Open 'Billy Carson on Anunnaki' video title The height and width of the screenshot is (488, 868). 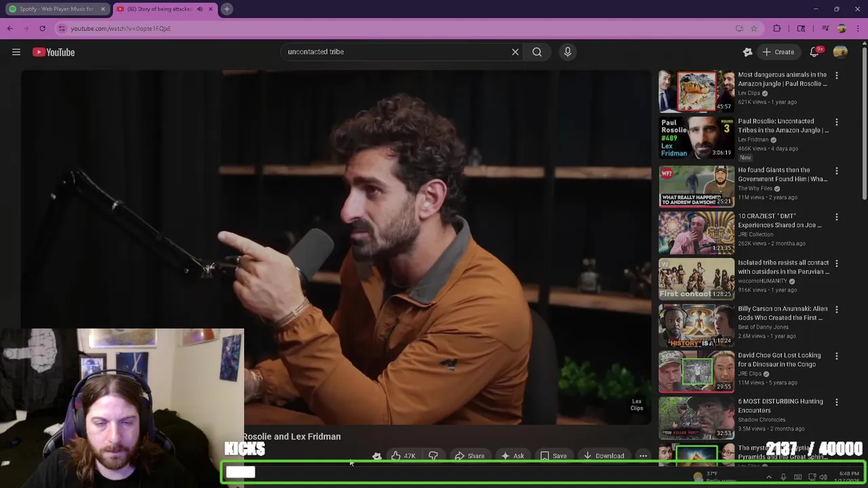click(x=783, y=313)
